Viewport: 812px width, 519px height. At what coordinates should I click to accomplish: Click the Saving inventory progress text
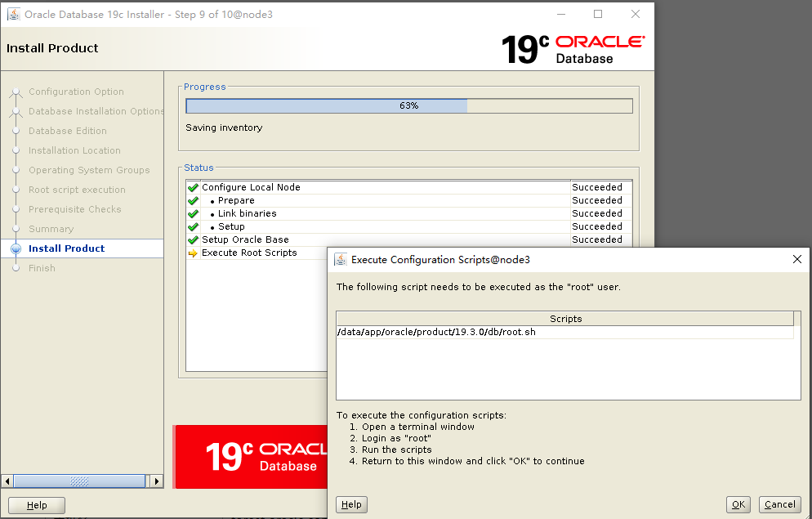(x=224, y=128)
